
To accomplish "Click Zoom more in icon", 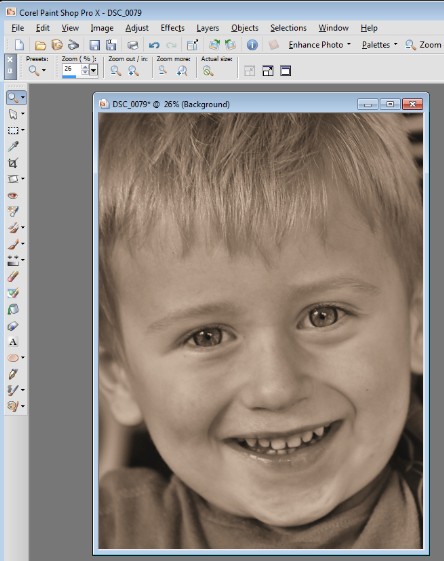I will [182, 71].
